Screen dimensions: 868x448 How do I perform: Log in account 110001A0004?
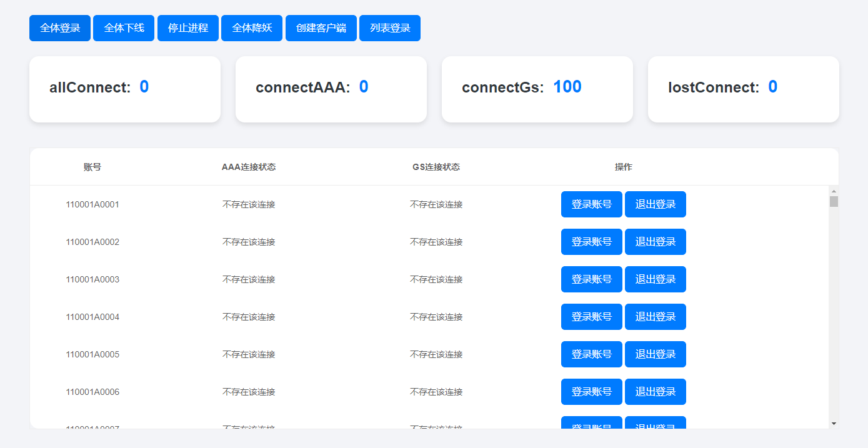tap(591, 317)
